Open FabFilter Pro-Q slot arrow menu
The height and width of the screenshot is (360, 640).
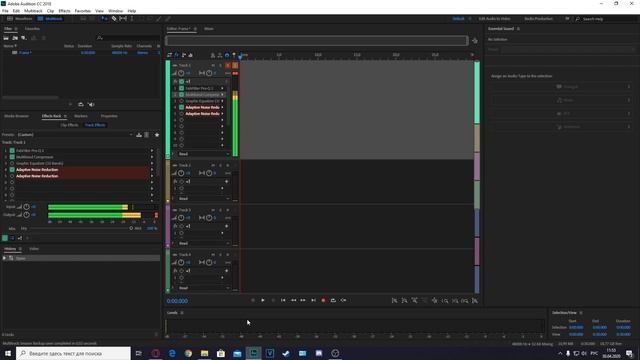pyautogui.click(x=152, y=151)
